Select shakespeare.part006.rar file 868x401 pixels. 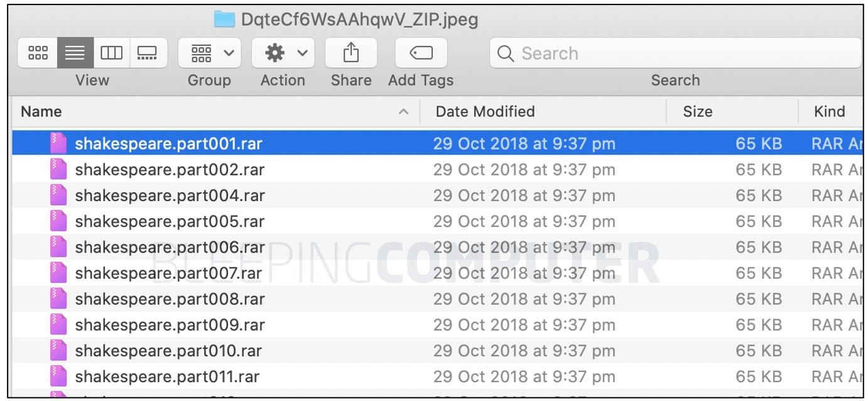[x=170, y=247]
